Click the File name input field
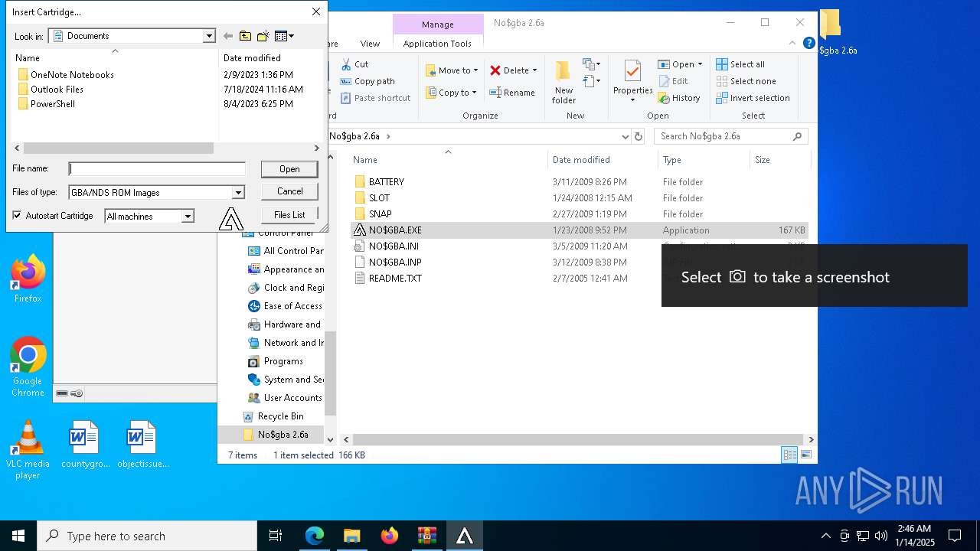This screenshot has width=980, height=551. [x=157, y=169]
